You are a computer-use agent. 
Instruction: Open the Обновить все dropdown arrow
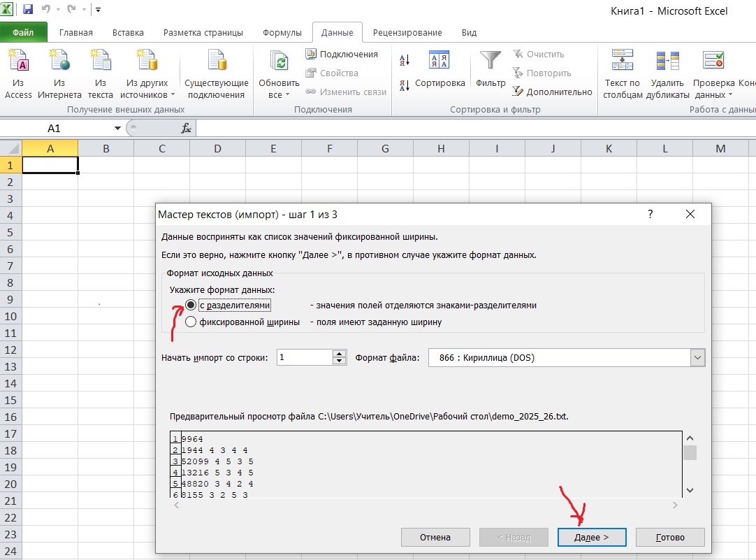[x=287, y=95]
